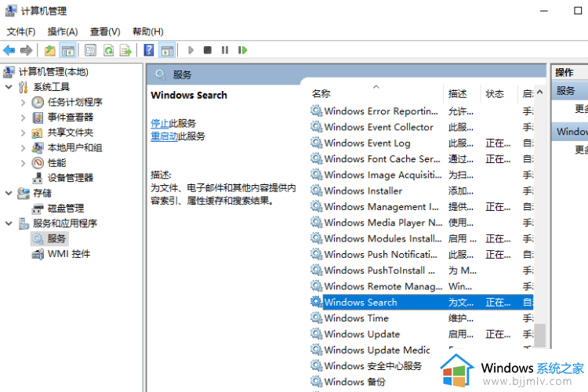
Task: Select Windows Push Notifications service row
Action: 422,255
